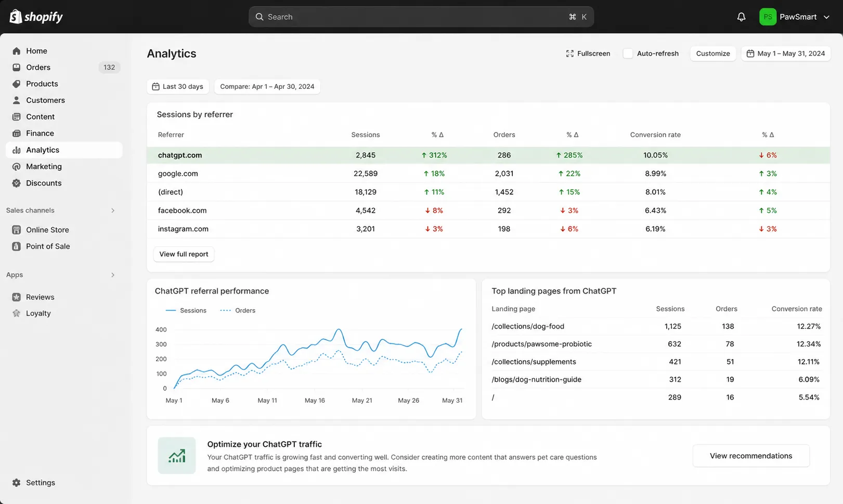
Task: Open Marketing in sidebar
Action: (64, 167)
